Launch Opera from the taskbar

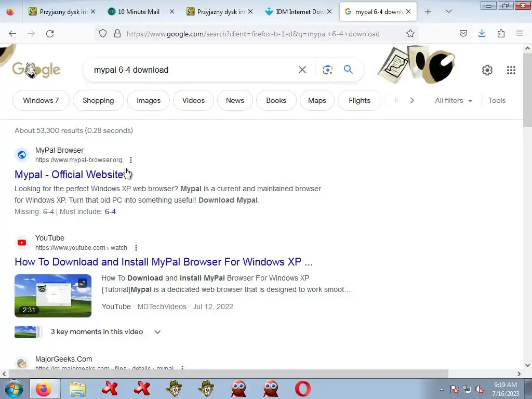click(303, 389)
